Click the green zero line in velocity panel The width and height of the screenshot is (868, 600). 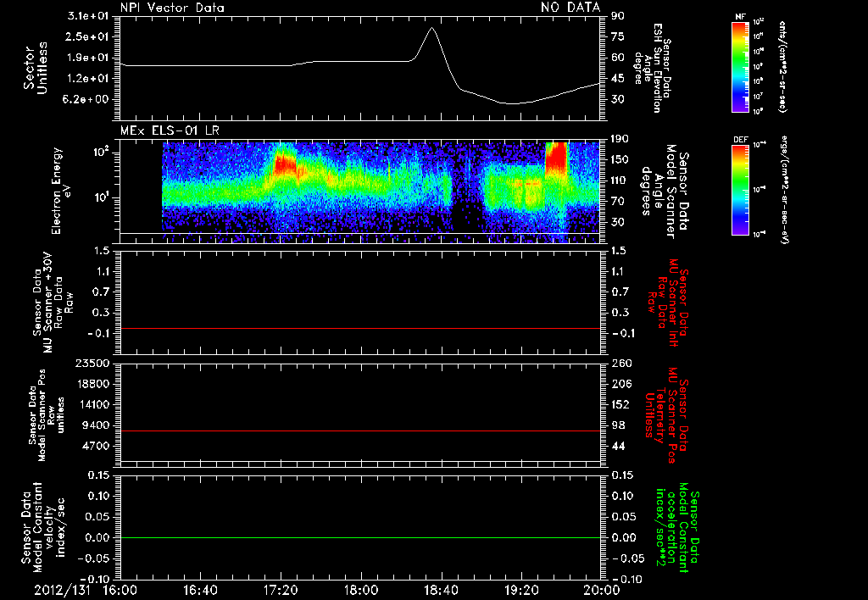point(360,537)
